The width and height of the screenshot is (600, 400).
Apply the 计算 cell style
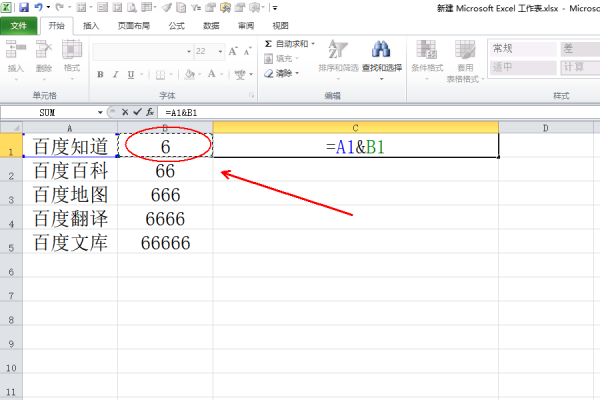(580, 68)
